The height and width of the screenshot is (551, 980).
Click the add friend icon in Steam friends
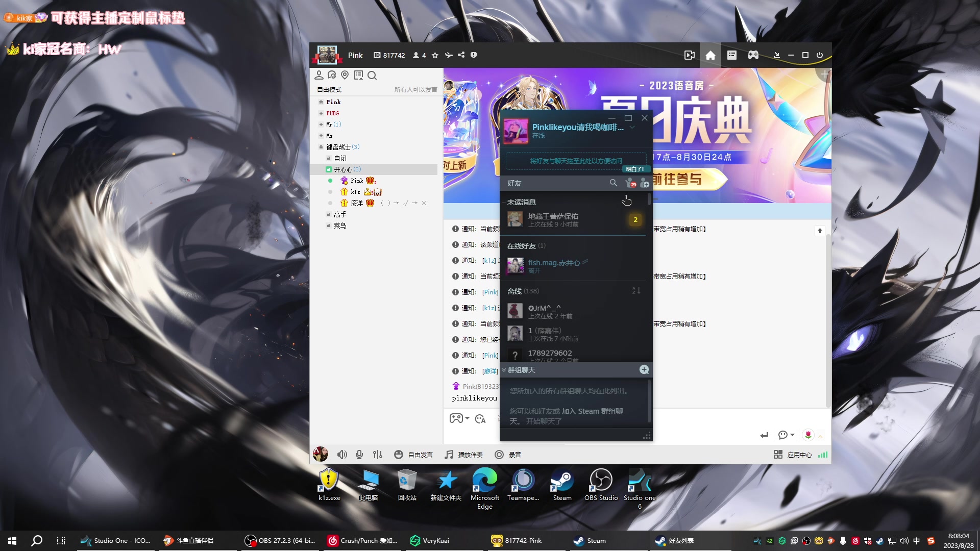[644, 183]
